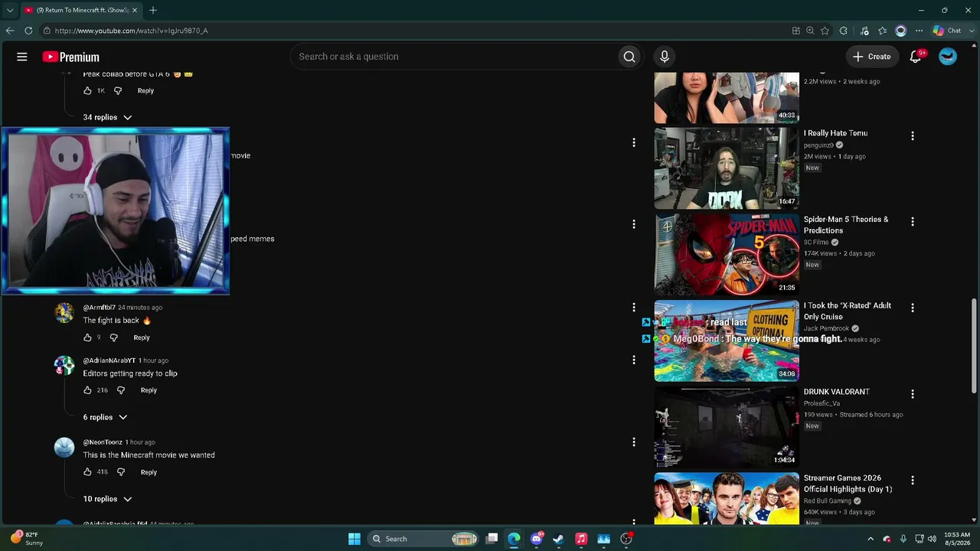
Task: Like the 'Editors getting ready to clip' comment
Action: click(87, 390)
